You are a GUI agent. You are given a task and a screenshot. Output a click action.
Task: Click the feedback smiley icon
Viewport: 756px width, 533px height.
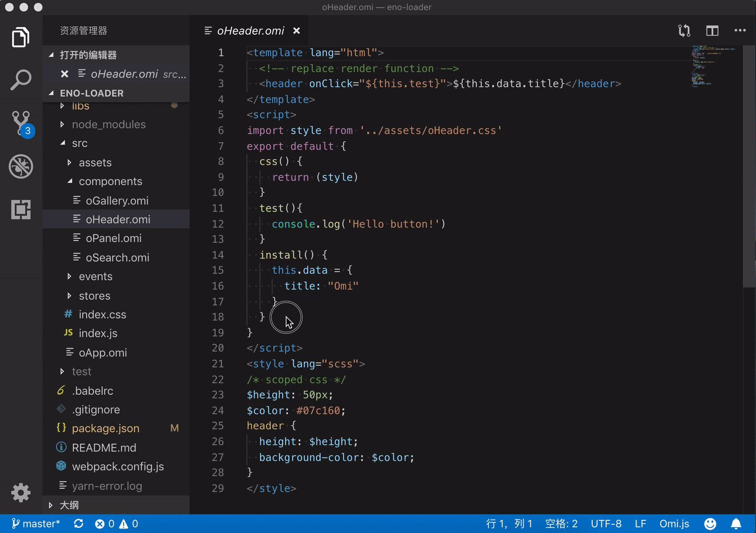tap(710, 524)
